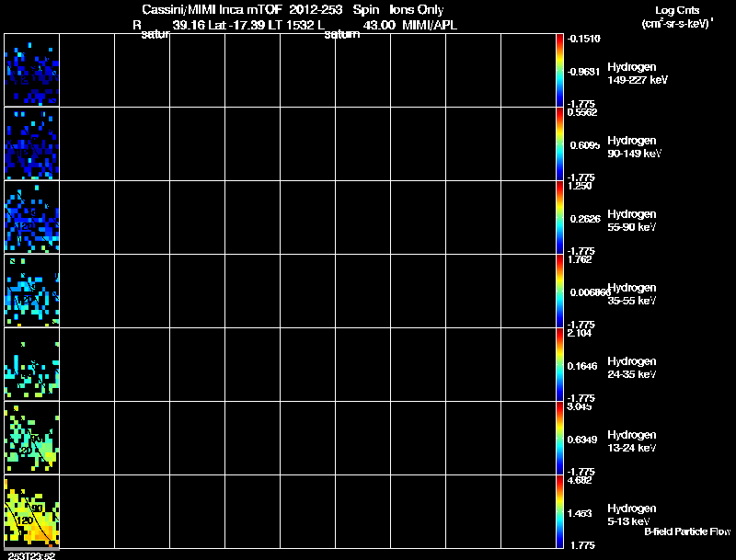Click the color bar beside Hydrogen 24-35 keV

(x=559, y=364)
